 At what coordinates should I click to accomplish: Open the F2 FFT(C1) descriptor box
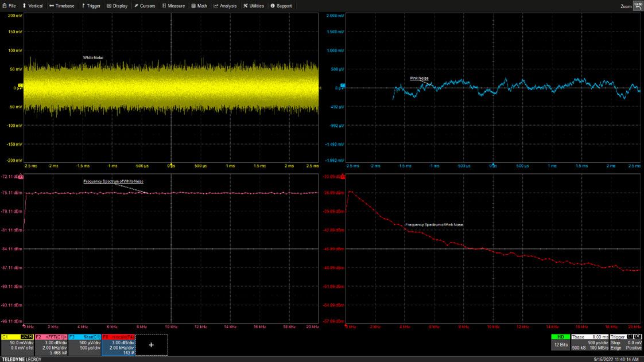pyautogui.click(x=51, y=344)
